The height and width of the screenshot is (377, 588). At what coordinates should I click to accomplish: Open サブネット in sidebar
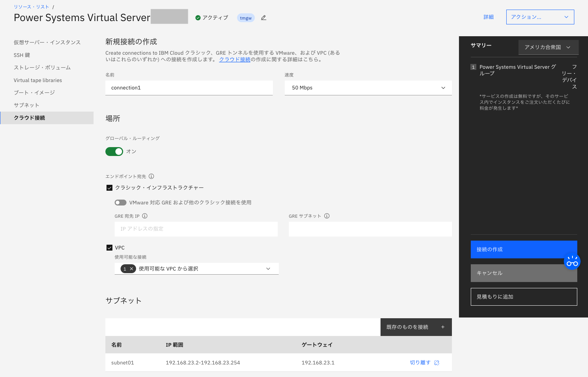click(x=26, y=105)
